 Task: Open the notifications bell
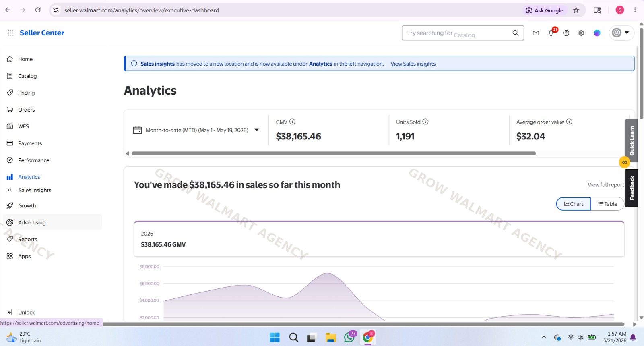551,33
